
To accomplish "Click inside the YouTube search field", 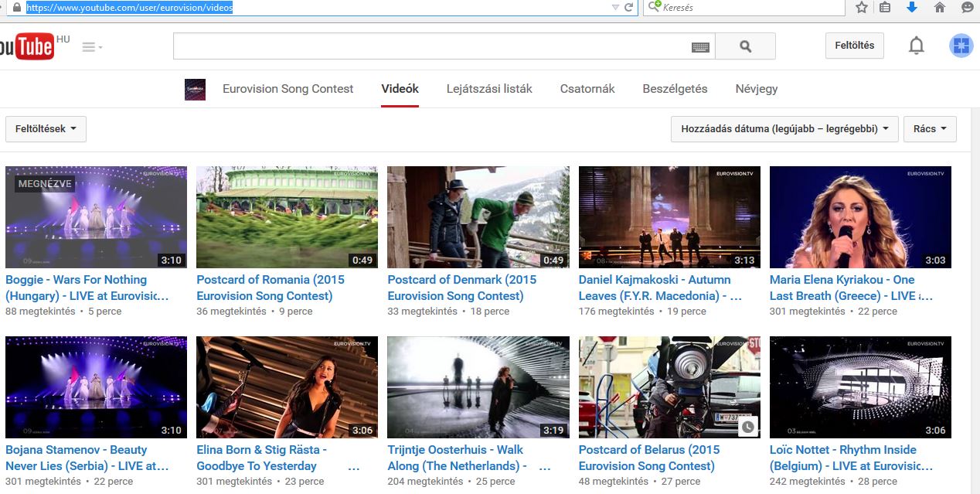I will (x=431, y=46).
